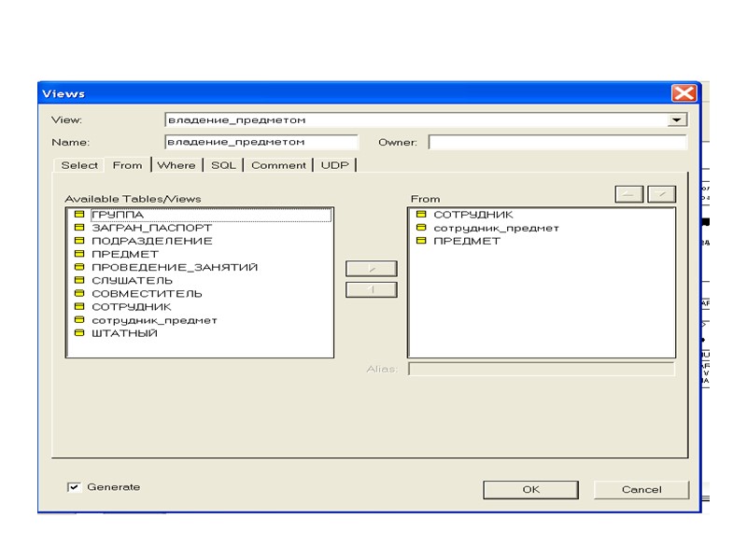Click the table icon beside ГРУППА
The image size is (747, 560).
[x=79, y=215]
